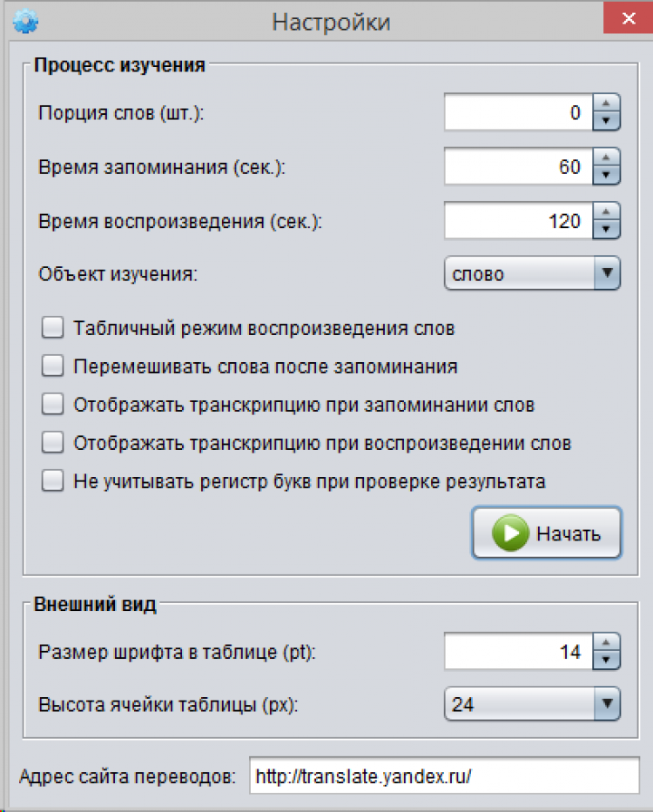
Task: Decrease Время запоминания seconds
Action: (x=607, y=176)
